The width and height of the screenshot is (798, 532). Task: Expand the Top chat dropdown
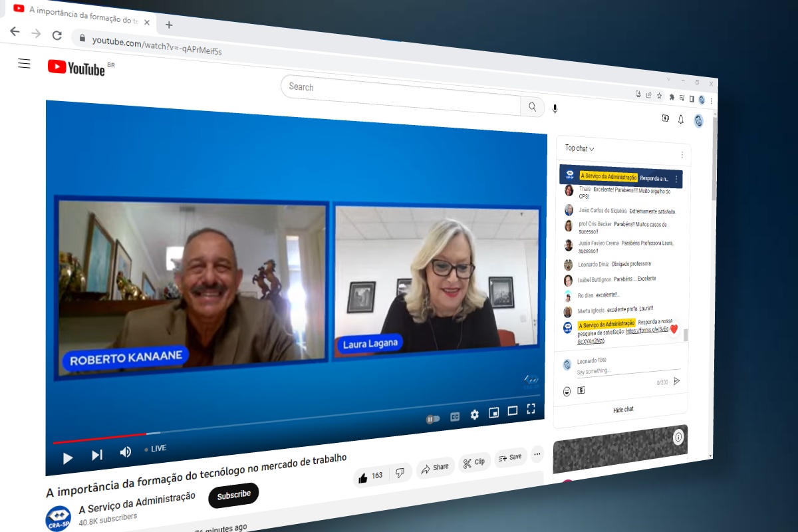[579, 148]
